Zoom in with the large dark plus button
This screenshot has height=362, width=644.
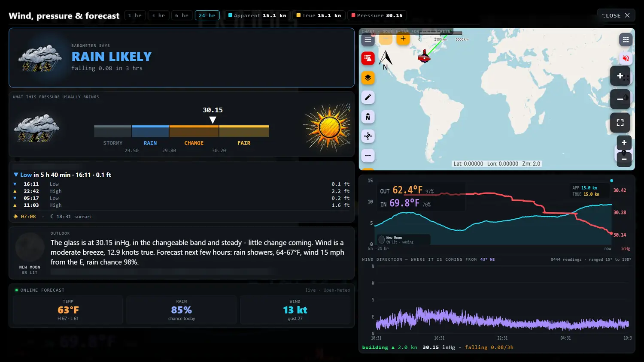pyautogui.click(x=620, y=76)
